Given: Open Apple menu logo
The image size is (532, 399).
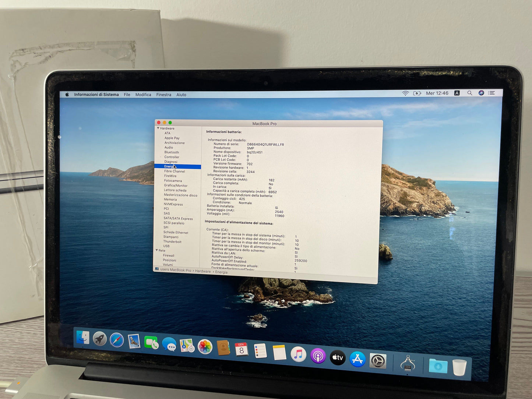Looking at the screenshot, I should tap(67, 95).
